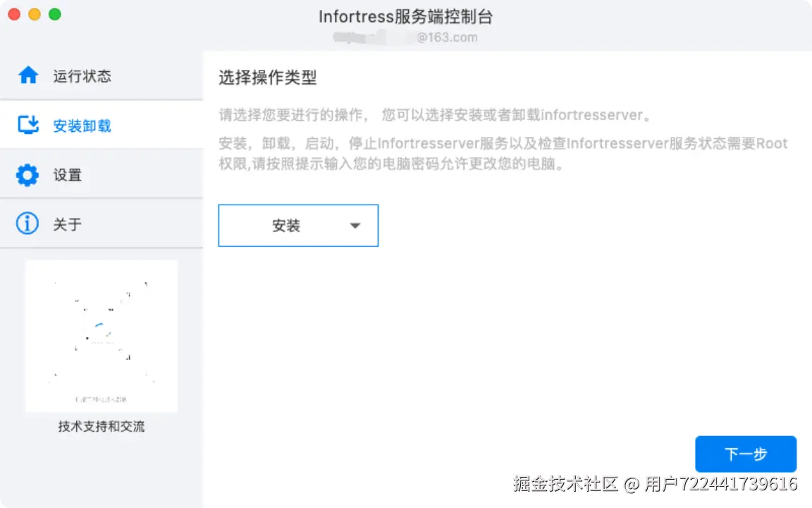Click the install download icon beside 安装卸载
Screen dimensions: 812x508
28,125
